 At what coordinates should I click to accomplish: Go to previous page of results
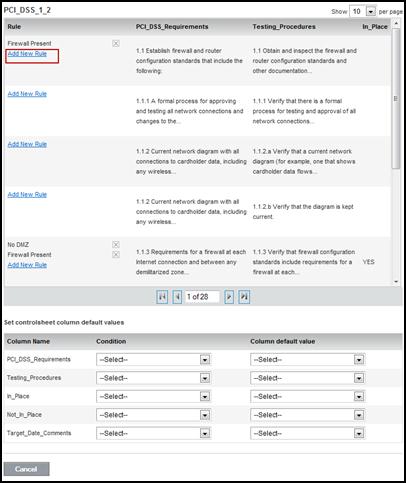(x=177, y=297)
